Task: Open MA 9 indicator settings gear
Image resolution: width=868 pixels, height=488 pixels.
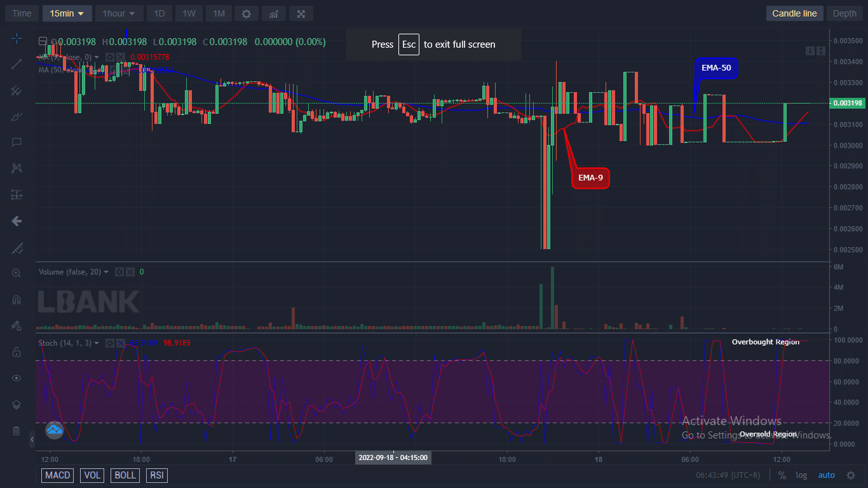Action: coord(110,57)
